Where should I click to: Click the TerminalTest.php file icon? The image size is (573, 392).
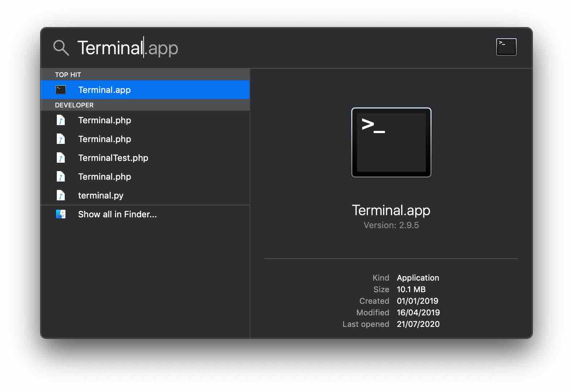[x=61, y=158]
